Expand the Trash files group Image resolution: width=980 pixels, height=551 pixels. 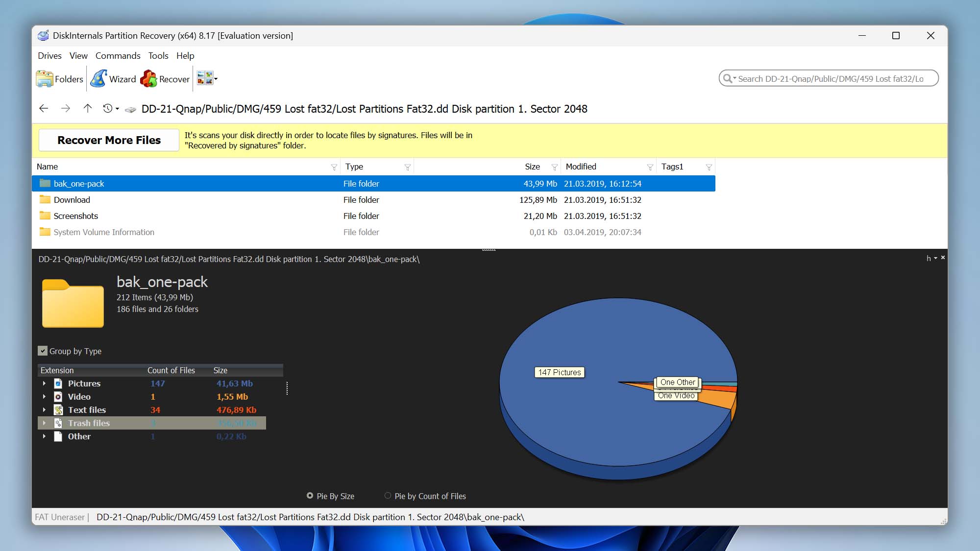(x=44, y=423)
